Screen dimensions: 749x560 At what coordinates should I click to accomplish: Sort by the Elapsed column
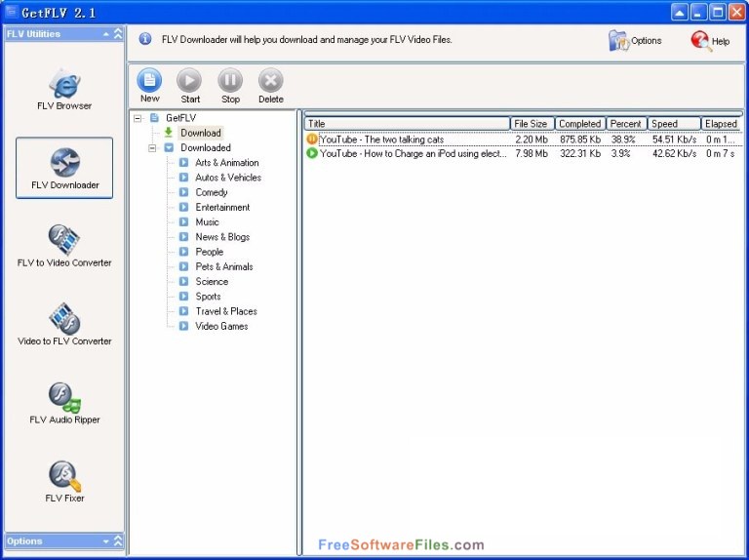pyautogui.click(x=722, y=124)
